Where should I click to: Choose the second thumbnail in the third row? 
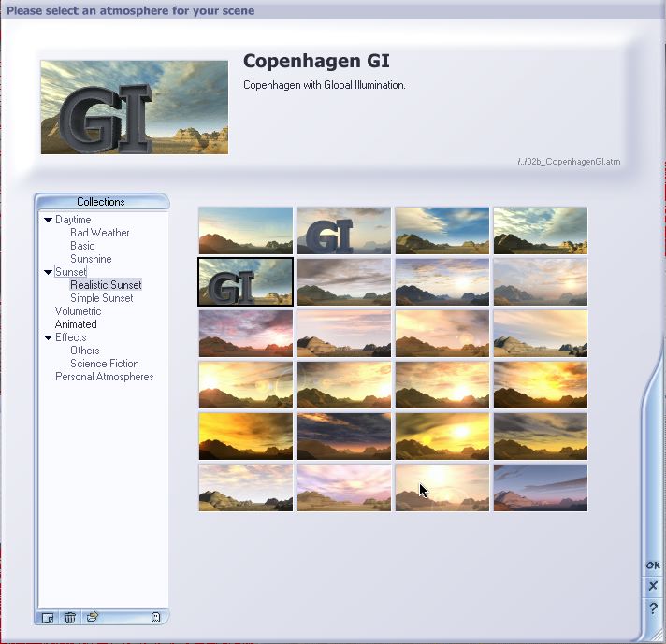coord(344,334)
